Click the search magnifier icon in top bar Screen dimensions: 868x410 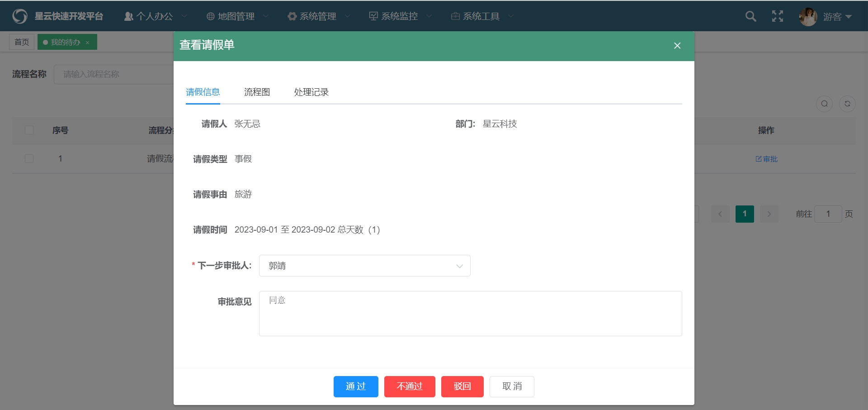coord(750,16)
